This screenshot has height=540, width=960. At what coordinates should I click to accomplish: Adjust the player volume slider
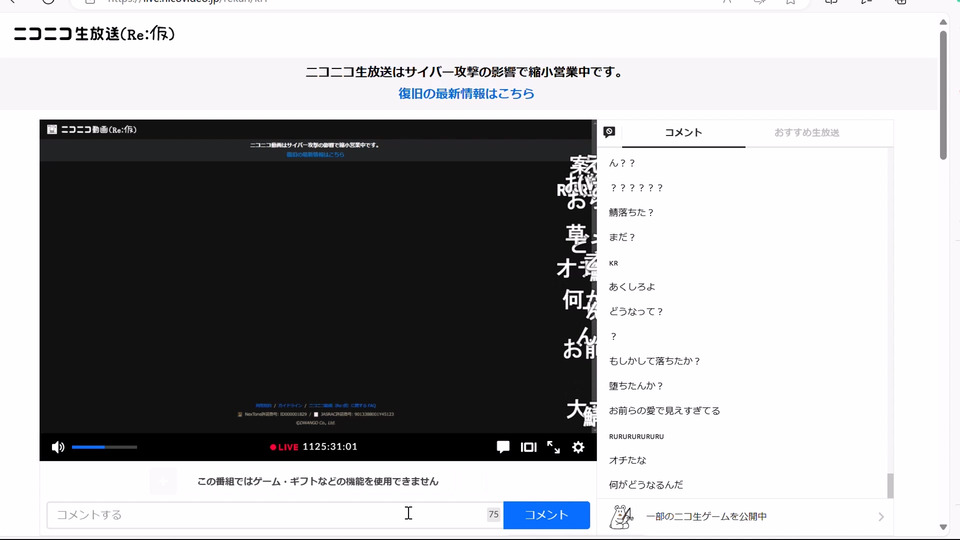[104, 447]
